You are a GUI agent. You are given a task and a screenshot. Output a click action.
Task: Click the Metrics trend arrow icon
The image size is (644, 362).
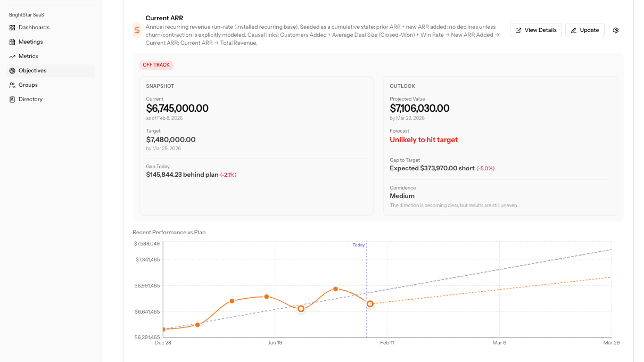coord(12,56)
